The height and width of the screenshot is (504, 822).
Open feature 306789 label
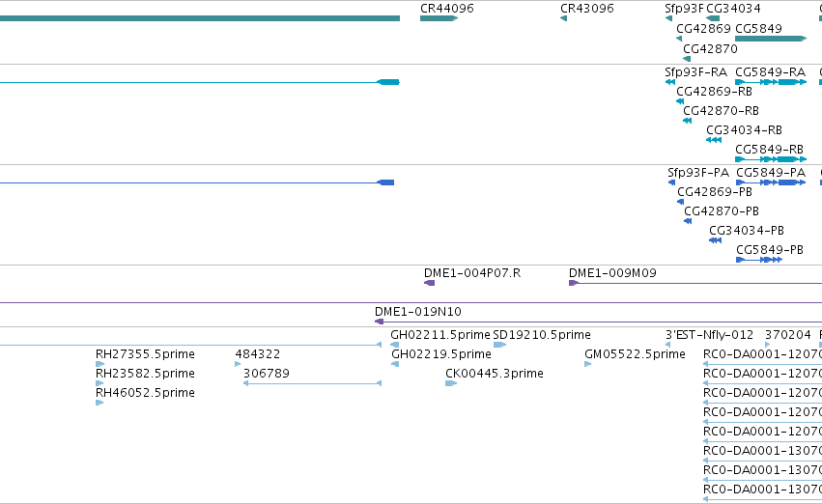tap(267, 374)
